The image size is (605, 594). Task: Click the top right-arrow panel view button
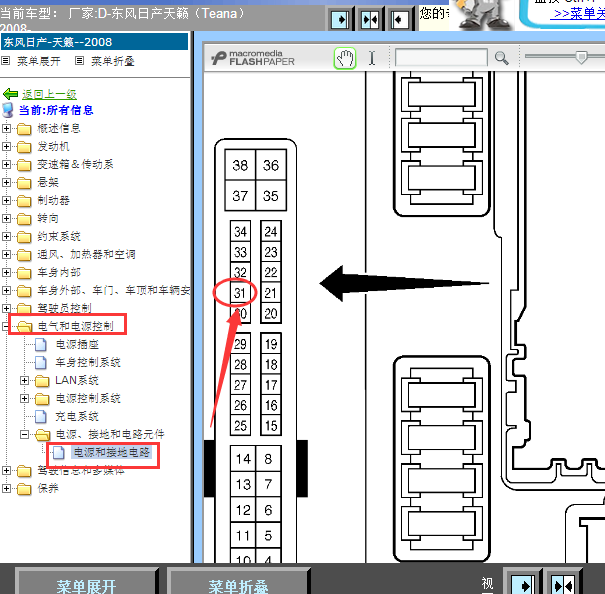pos(340,19)
